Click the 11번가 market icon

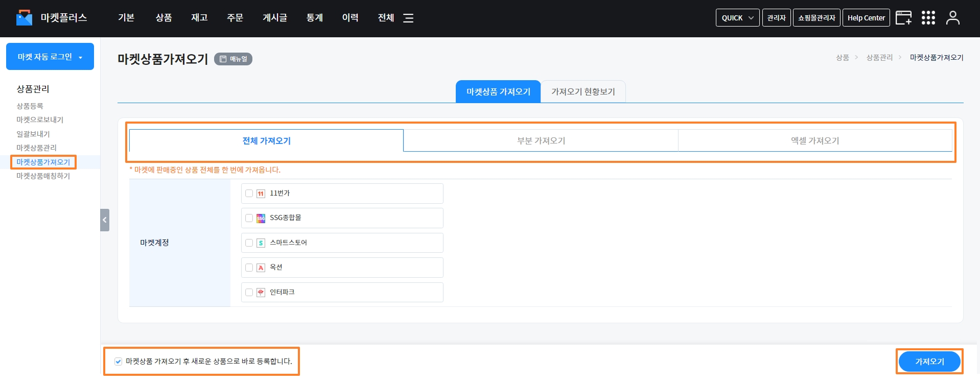pyautogui.click(x=261, y=194)
